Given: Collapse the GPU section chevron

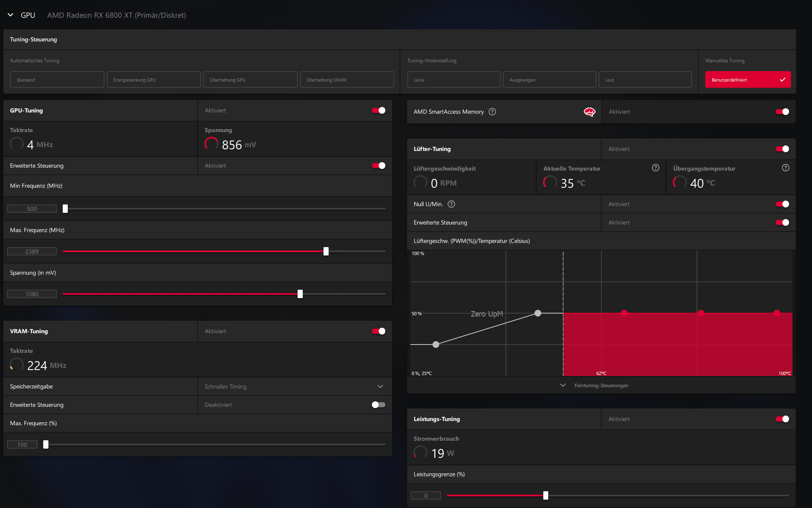Looking at the screenshot, I should tap(10, 15).
